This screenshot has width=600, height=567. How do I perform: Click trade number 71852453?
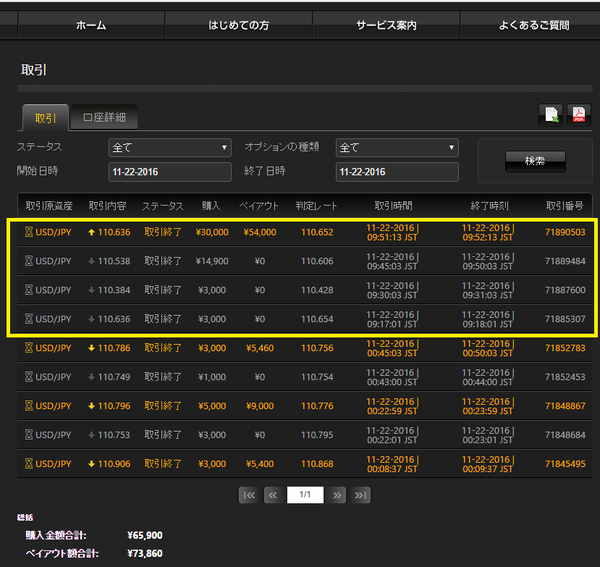click(565, 377)
